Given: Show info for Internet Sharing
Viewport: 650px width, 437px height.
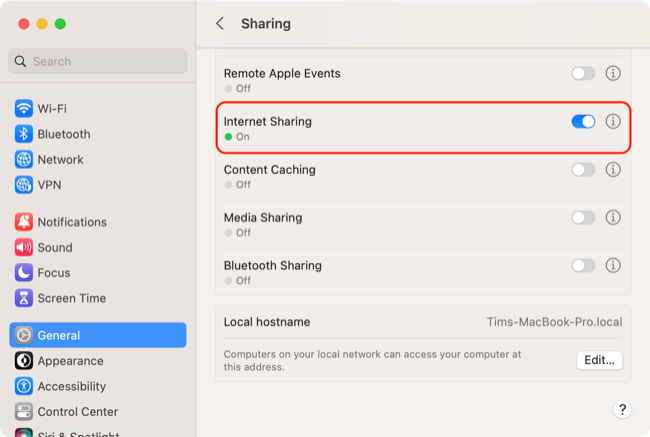Looking at the screenshot, I should click(613, 121).
